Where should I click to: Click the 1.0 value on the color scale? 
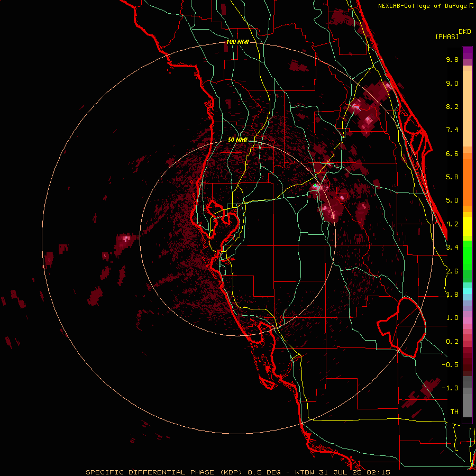(452, 318)
